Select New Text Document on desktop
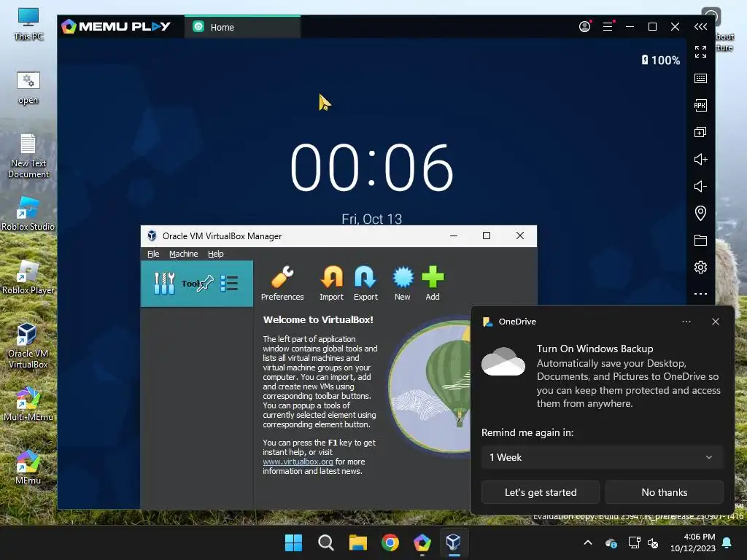 [28, 156]
